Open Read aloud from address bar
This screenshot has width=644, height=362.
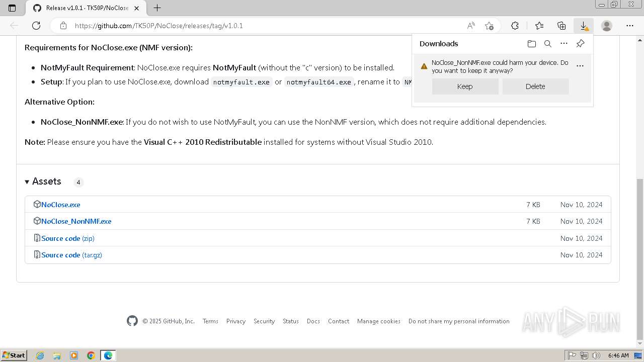coord(471,26)
